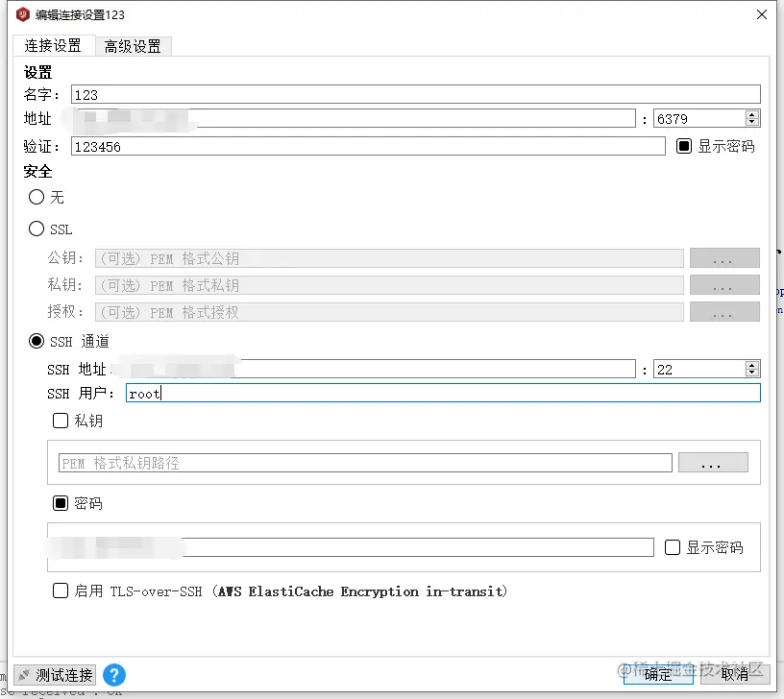Open file browser for 私钥 PEM private key
The width and height of the screenshot is (784, 699).
click(723, 284)
